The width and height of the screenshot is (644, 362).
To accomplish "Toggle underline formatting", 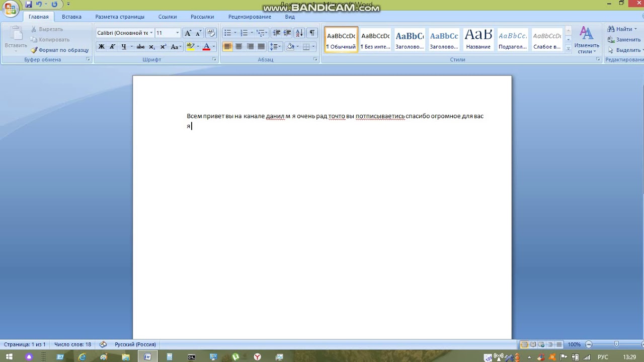I will point(123,47).
